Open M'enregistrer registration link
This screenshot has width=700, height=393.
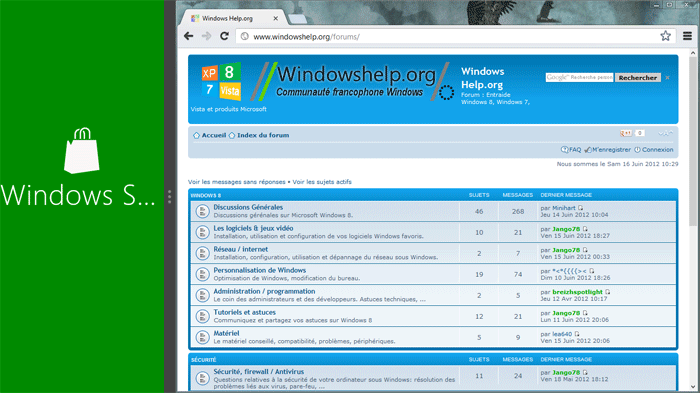(611, 150)
